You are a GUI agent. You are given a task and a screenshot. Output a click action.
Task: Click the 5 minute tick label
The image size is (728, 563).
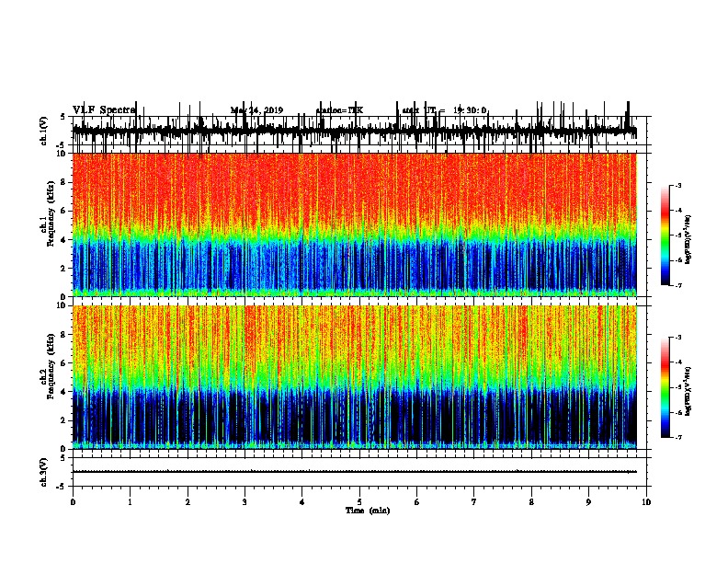pyautogui.click(x=359, y=502)
